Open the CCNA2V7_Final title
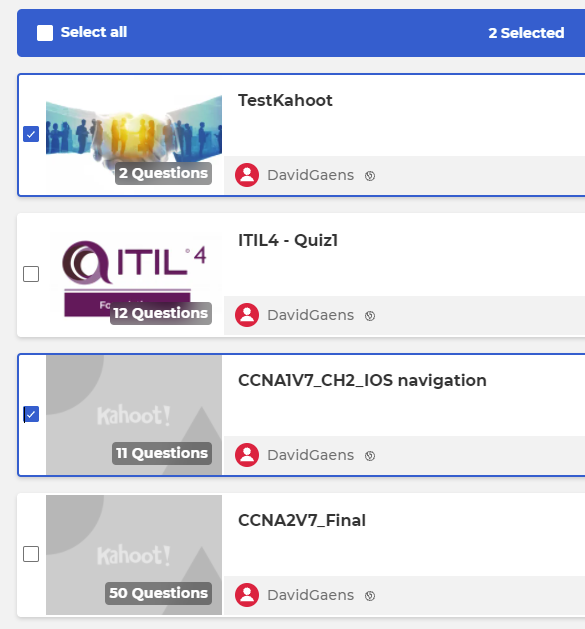The height and width of the screenshot is (629, 585). 302,520
